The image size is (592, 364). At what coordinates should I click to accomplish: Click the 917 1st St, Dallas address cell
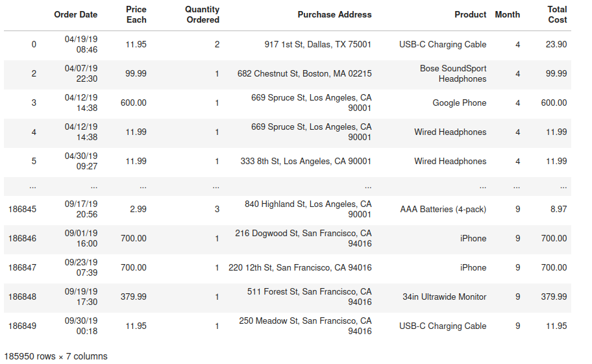point(318,45)
